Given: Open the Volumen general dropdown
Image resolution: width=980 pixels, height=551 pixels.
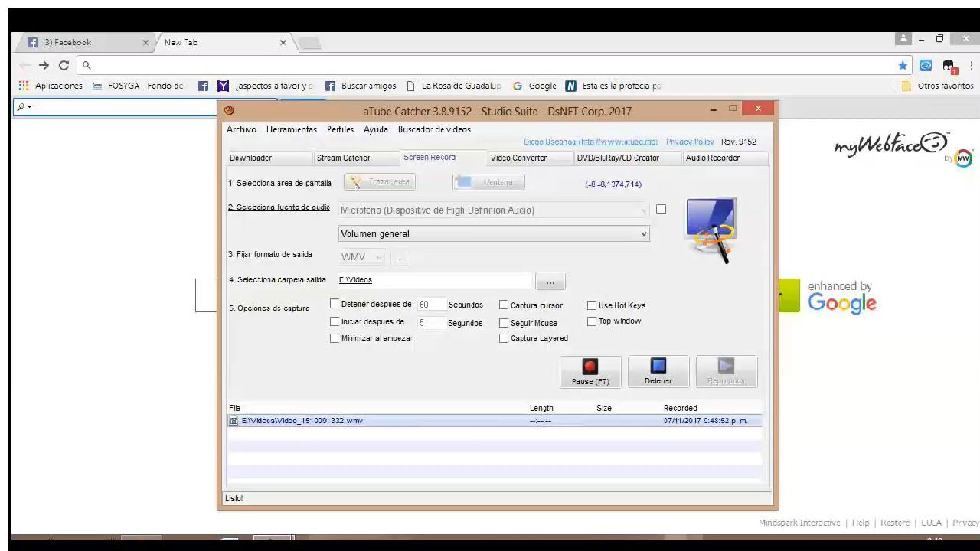Looking at the screenshot, I should (x=494, y=234).
